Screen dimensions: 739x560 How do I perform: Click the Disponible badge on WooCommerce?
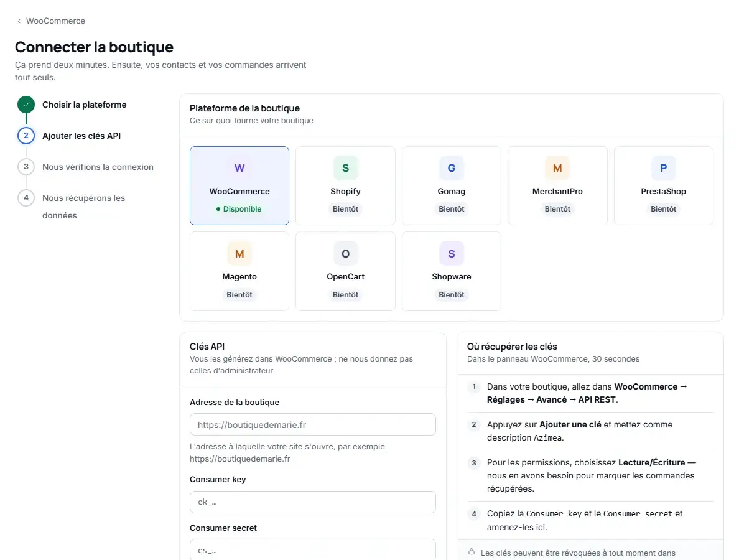(239, 209)
